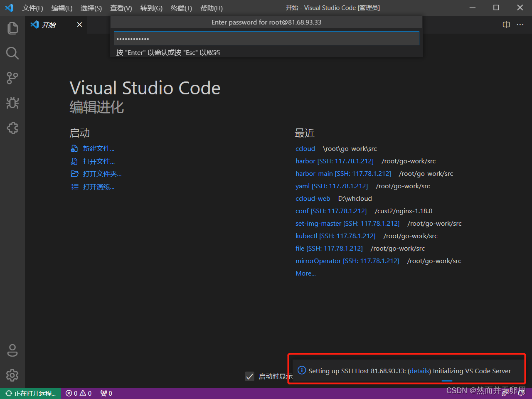
Task: Click the path text D:\whcloud
Action: pyautogui.click(x=355, y=199)
